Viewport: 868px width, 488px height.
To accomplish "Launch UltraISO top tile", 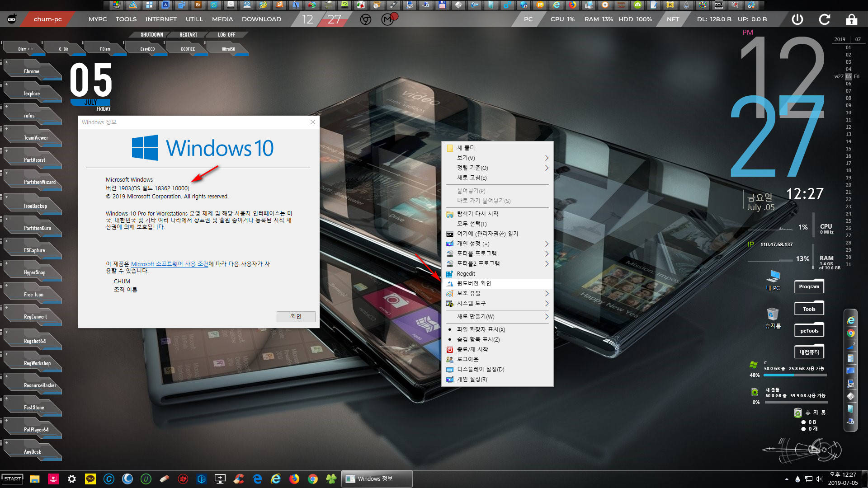I will tap(228, 49).
